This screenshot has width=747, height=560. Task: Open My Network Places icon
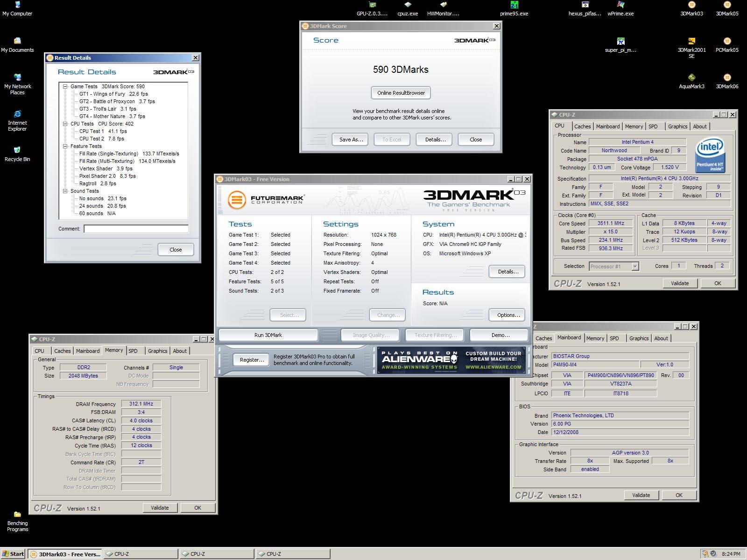coord(17,84)
